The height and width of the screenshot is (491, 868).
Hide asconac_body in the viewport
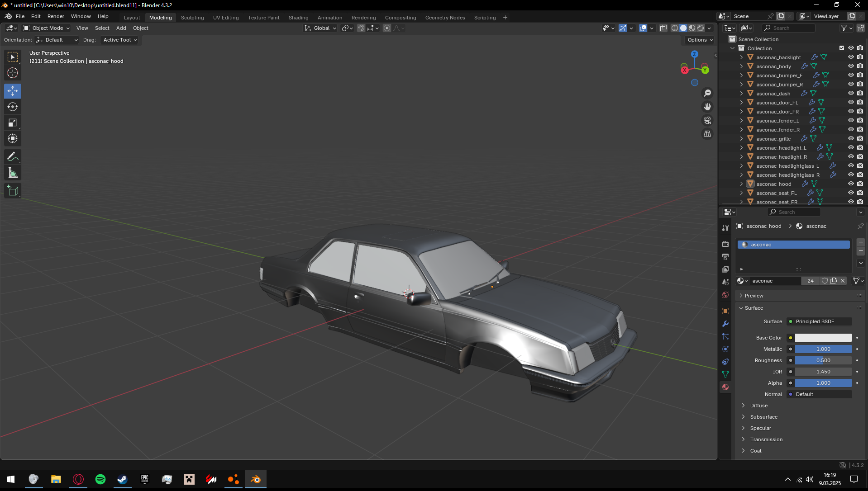click(x=851, y=66)
